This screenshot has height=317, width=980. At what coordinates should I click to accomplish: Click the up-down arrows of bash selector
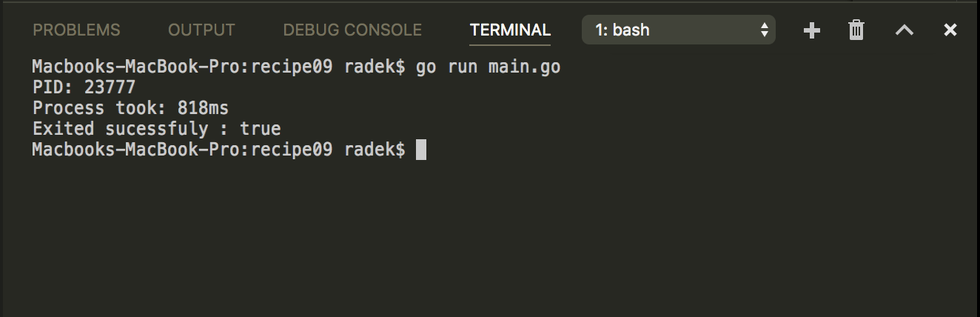(x=765, y=30)
